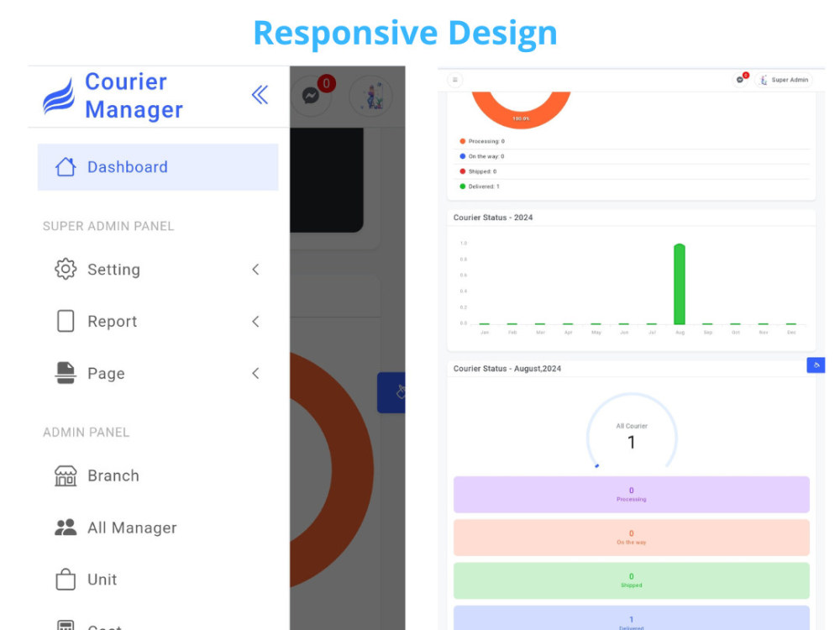This screenshot has height=630, width=840.
Task: Open Setting menu entry
Action: 158,270
